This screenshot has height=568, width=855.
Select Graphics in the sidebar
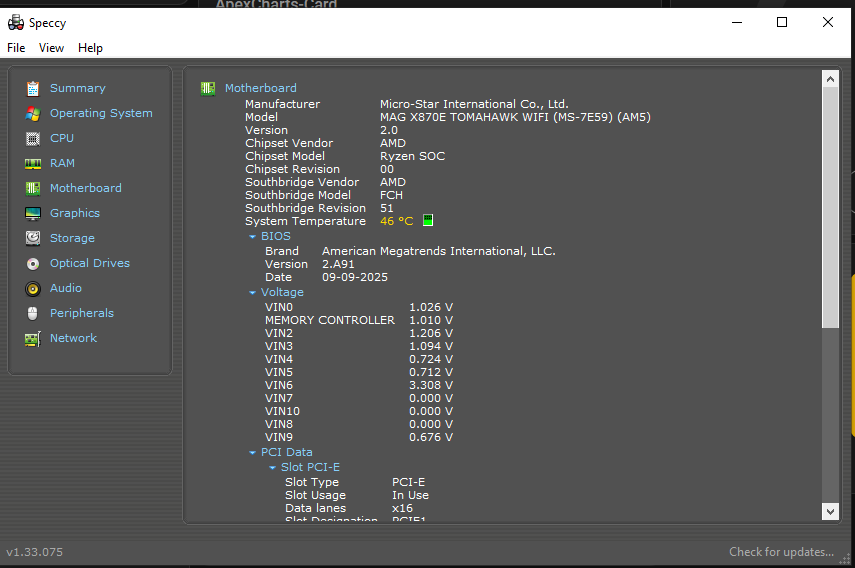point(75,213)
